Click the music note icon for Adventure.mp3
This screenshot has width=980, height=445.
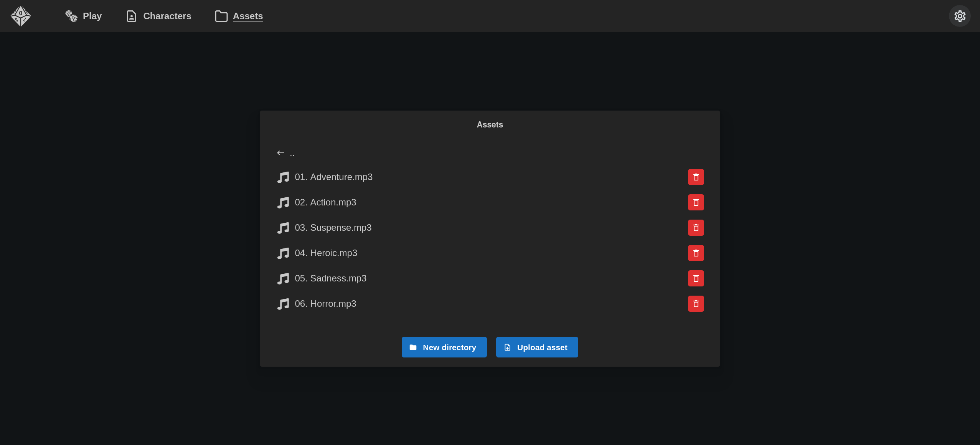[283, 177]
